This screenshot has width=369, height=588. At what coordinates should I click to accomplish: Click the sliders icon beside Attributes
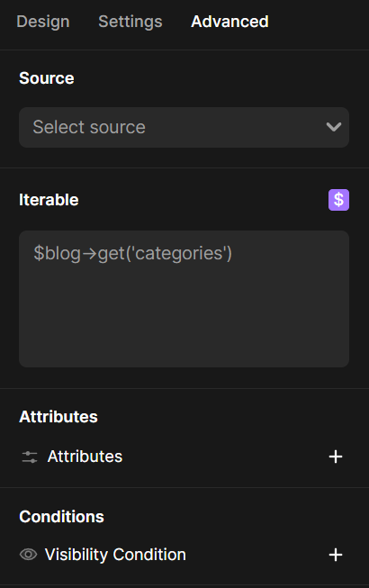[x=30, y=457]
